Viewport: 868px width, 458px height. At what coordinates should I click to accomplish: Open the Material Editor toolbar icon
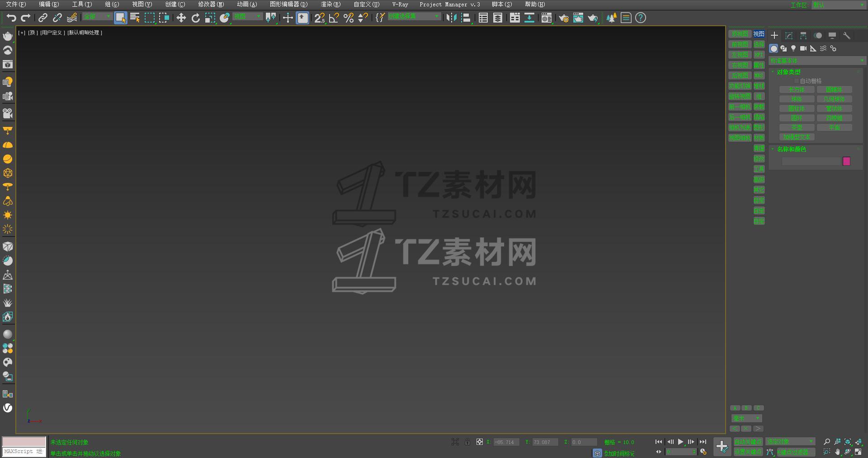click(x=547, y=18)
